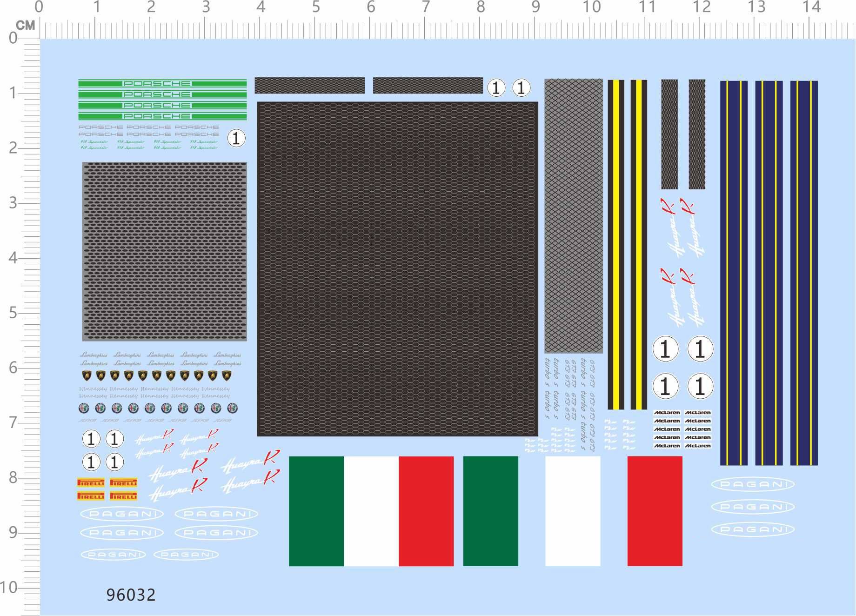Click the leftmost Lamborghini shield badge
Image resolution: width=856 pixels, height=616 pixels.
87,375
